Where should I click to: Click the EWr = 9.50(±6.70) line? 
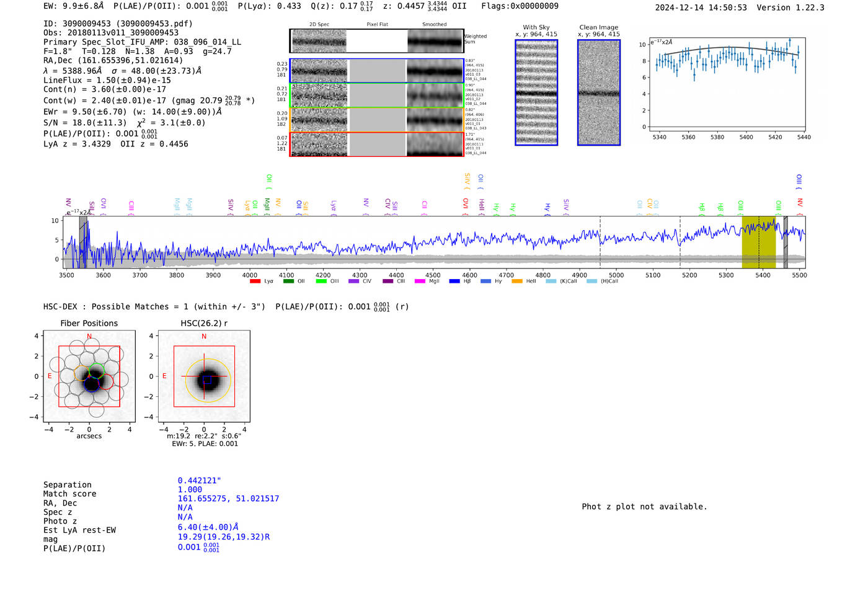(133, 112)
